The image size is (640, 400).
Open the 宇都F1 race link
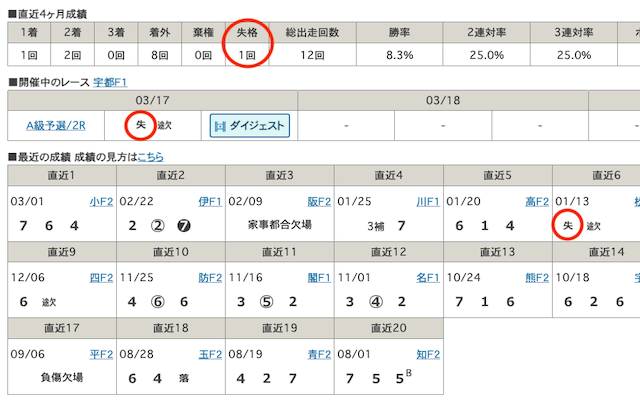110,82
